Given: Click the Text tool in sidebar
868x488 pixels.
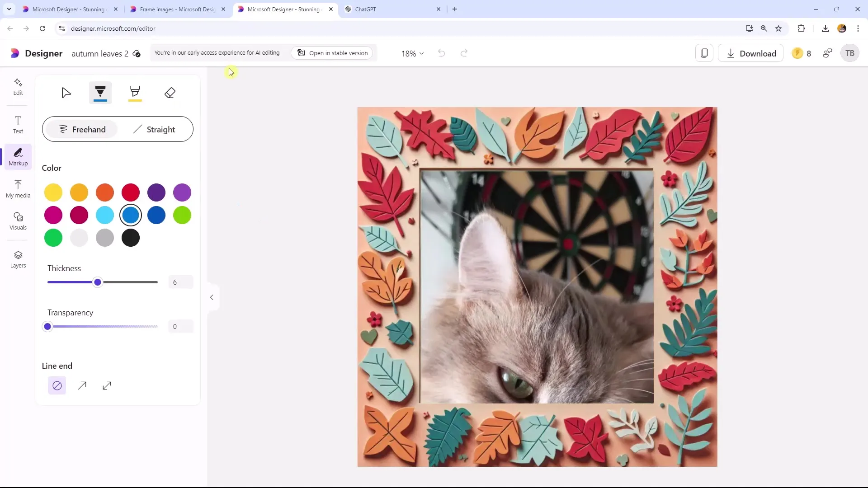Looking at the screenshot, I should tap(18, 125).
